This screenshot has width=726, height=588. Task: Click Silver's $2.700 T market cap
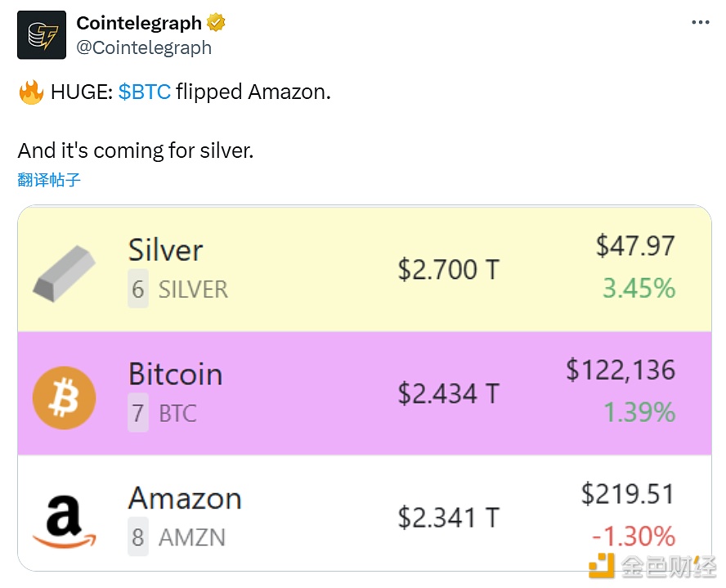(448, 269)
